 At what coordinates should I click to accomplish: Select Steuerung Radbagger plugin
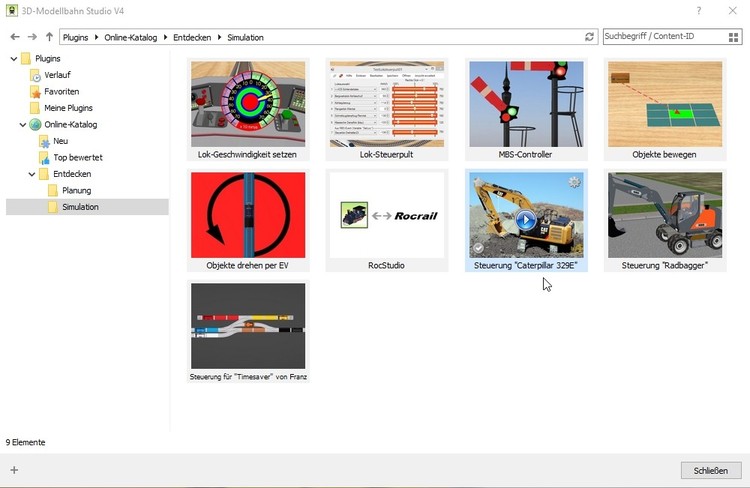[665, 221]
